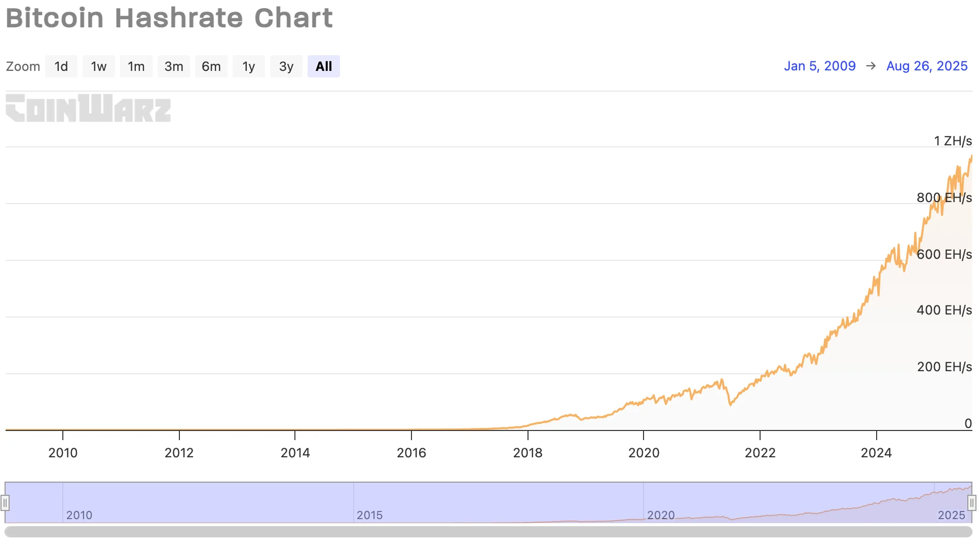The height and width of the screenshot is (550, 980).
Task: Click the arrow between date range fields
Action: click(871, 66)
